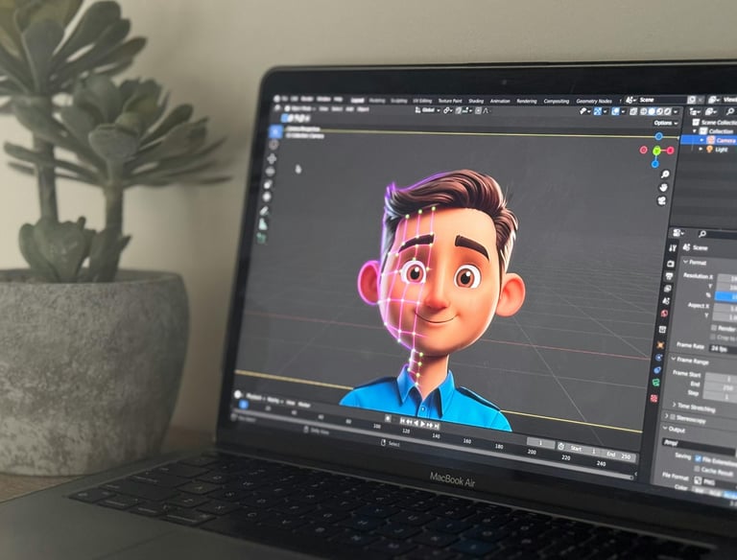The image size is (737, 560).
Task: Open the Global transform orientation dropdown
Action: click(428, 110)
